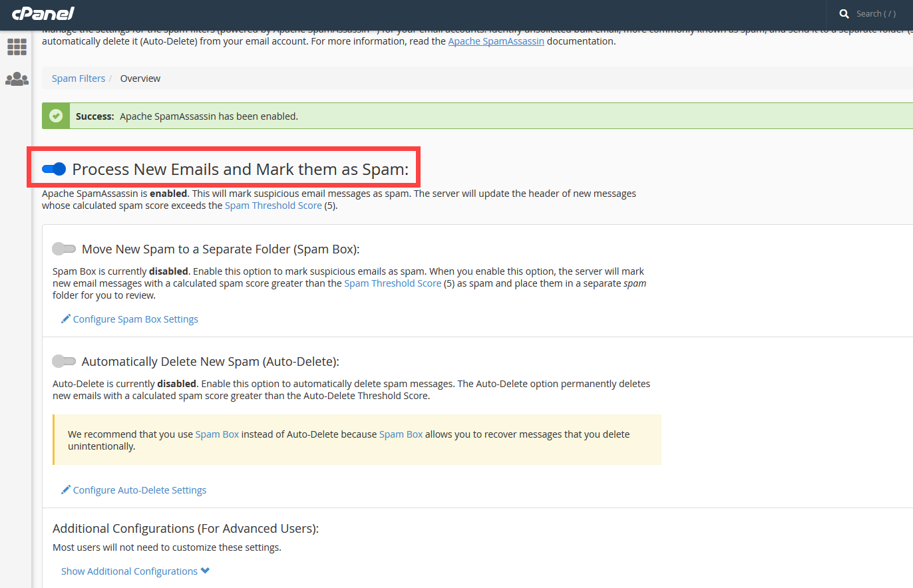
Task: Open Configure Auto-Delete Settings link
Action: tap(140, 490)
